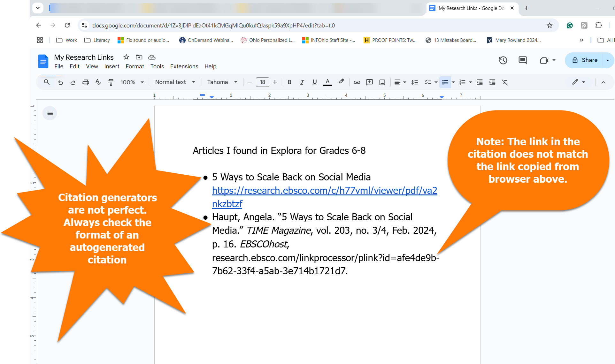Open the Tahoma font dropdown
Screen dimensions: 615x364
[222, 82]
